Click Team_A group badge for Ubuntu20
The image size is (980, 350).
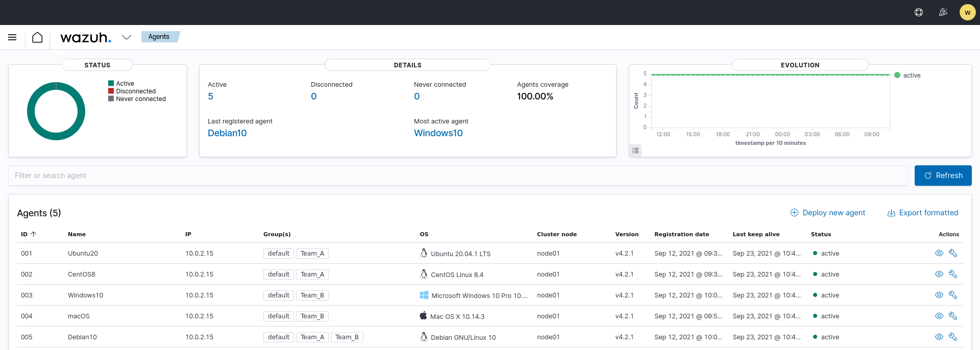tap(312, 254)
